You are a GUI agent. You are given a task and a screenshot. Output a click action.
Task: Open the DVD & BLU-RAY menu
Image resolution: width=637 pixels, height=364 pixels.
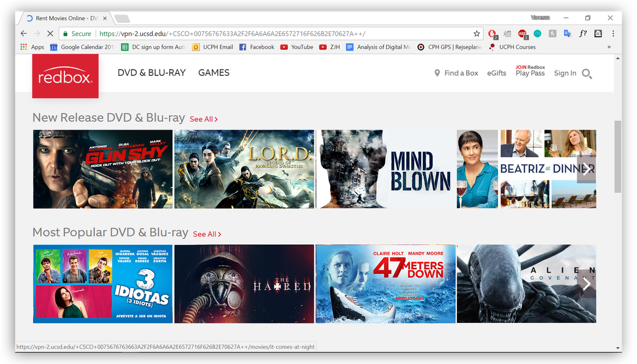coord(152,73)
